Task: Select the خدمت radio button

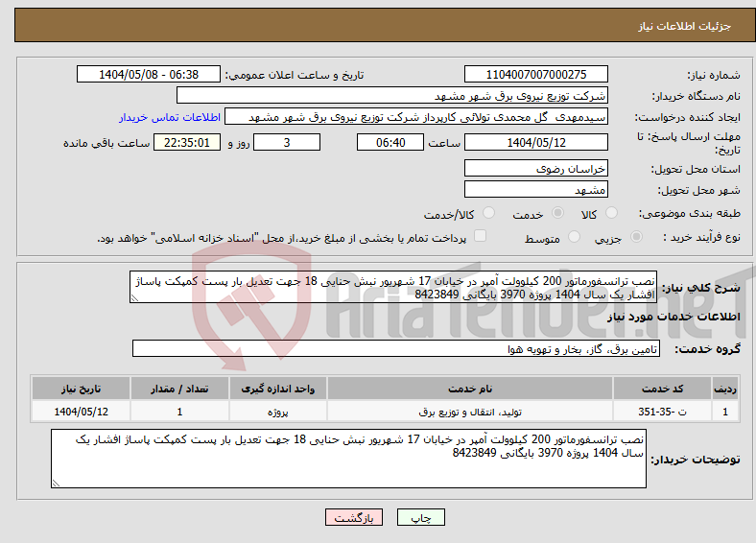Action: (557, 213)
